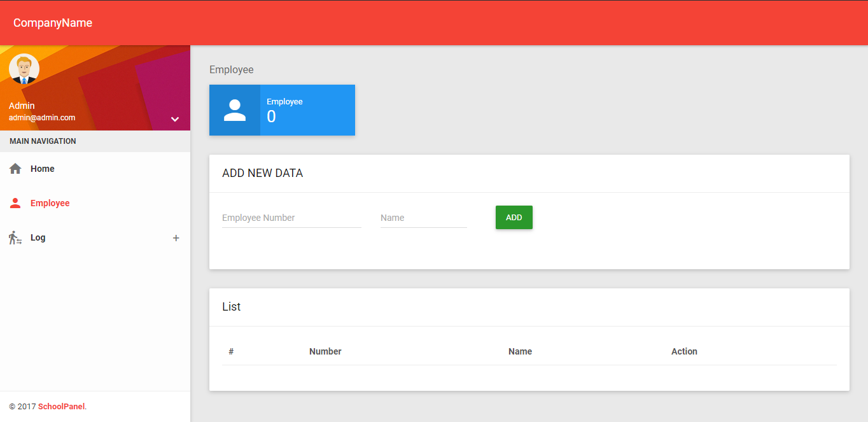Expand the Log menu with plus sign
Image resolution: width=868 pixels, height=422 pixels.
(x=176, y=237)
